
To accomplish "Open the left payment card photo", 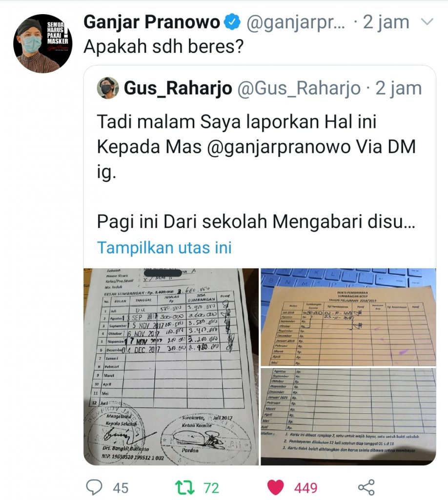I will (x=171, y=366).
